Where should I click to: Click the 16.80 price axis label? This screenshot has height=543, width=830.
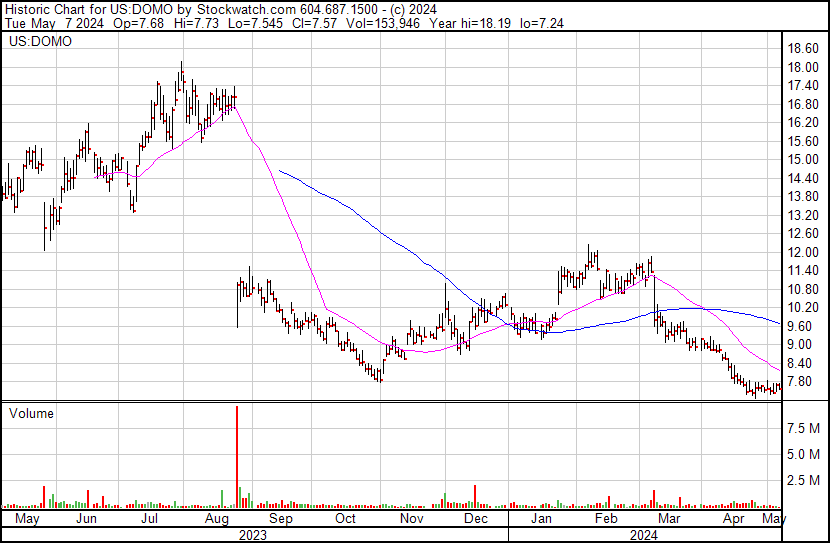803,104
